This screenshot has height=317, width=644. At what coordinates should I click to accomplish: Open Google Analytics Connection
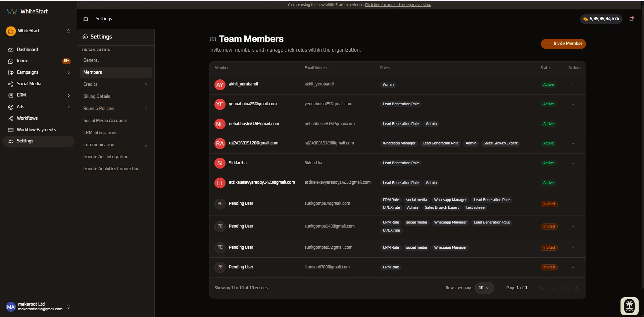tap(116, 169)
